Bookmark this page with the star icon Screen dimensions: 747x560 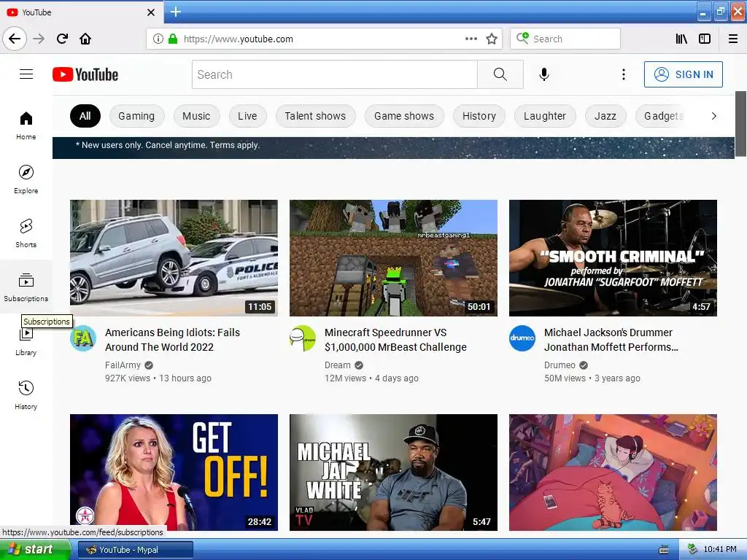pyautogui.click(x=492, y=39)
